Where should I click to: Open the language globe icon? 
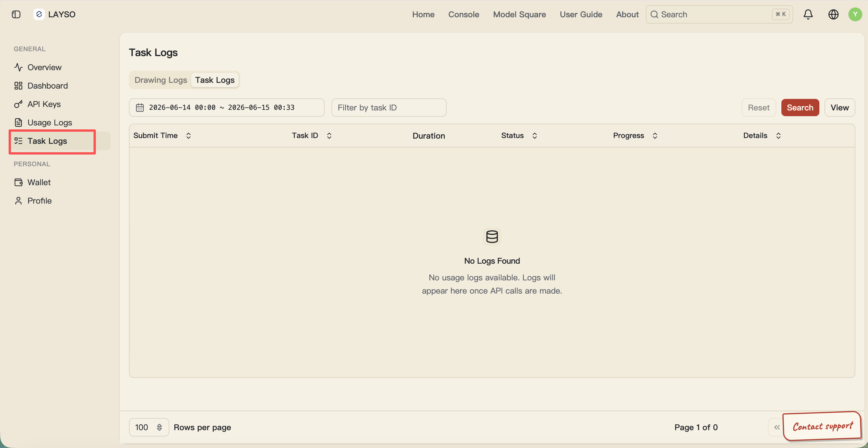pos(833,14)
